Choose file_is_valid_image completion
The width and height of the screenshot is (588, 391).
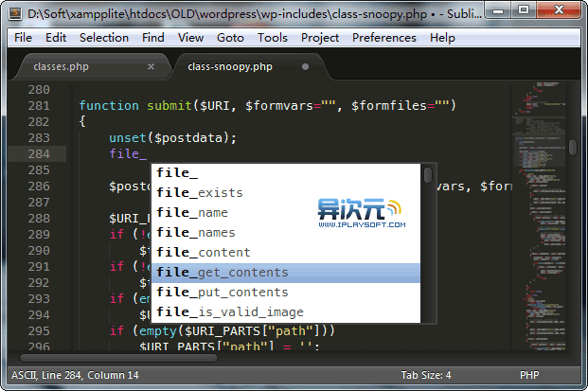pos(230,312)
